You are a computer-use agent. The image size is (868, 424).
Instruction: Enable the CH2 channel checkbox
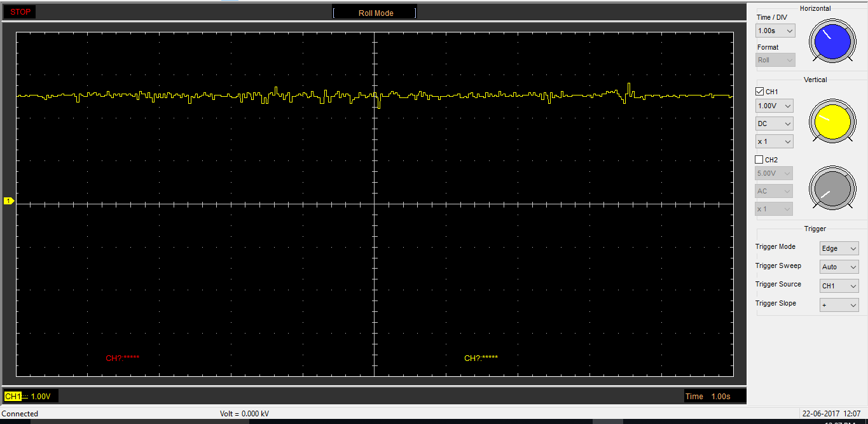[x=759, y=160]
